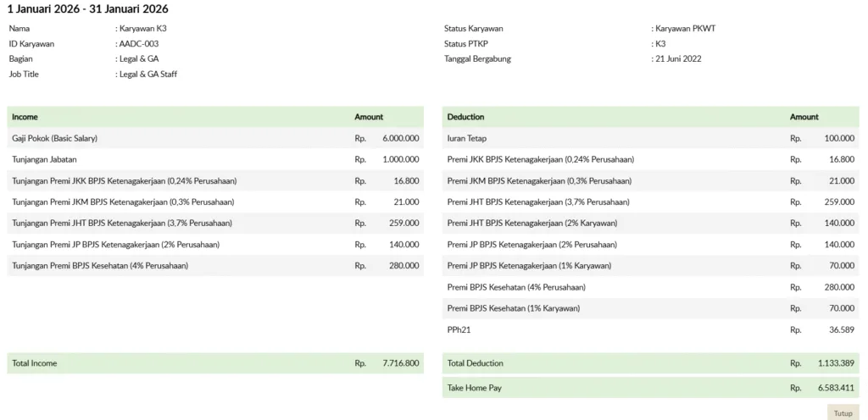The image size is (868, 420).
Task: Click the Tutup button
Action: click(x=843, y=413)
